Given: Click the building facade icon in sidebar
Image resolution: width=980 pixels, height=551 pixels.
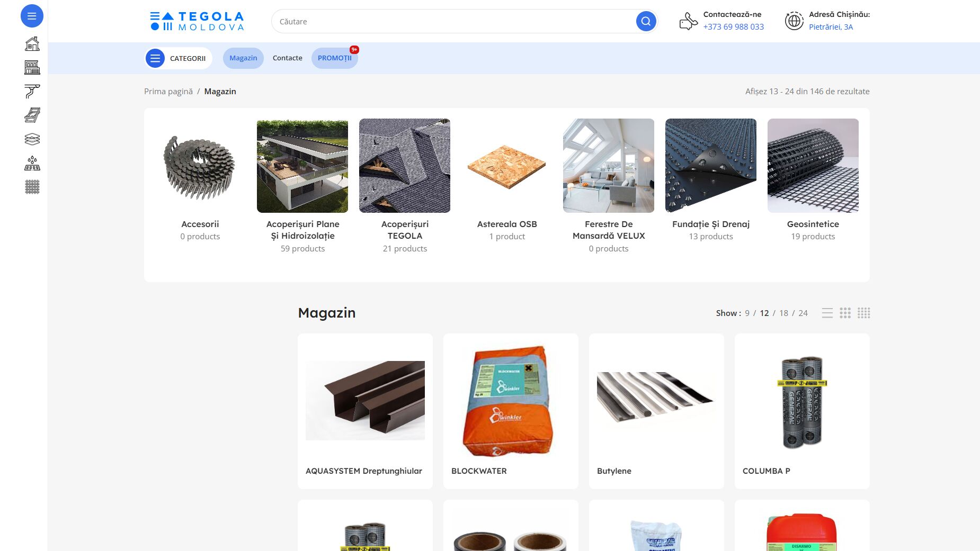Looking at the screenshot, I should (32, 67).
